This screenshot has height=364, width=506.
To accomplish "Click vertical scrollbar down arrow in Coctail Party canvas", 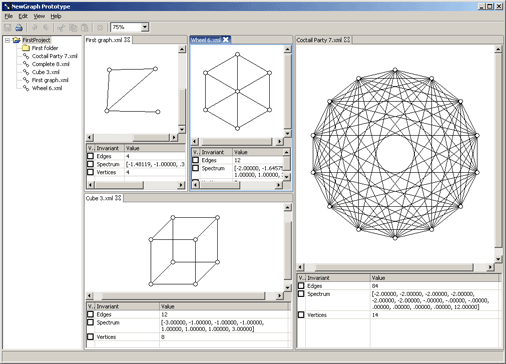I will pyautogui.click(x=498, y=259).
